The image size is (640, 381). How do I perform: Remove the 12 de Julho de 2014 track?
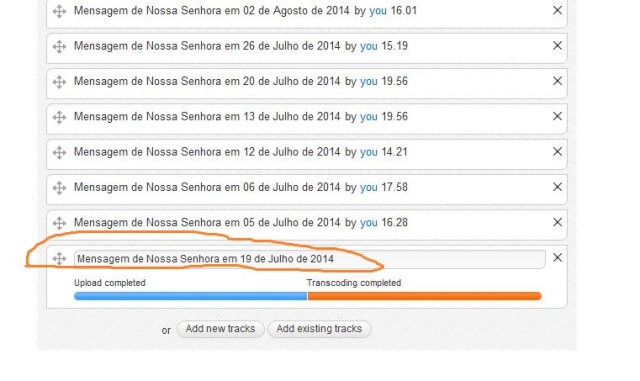click(557, 152)
